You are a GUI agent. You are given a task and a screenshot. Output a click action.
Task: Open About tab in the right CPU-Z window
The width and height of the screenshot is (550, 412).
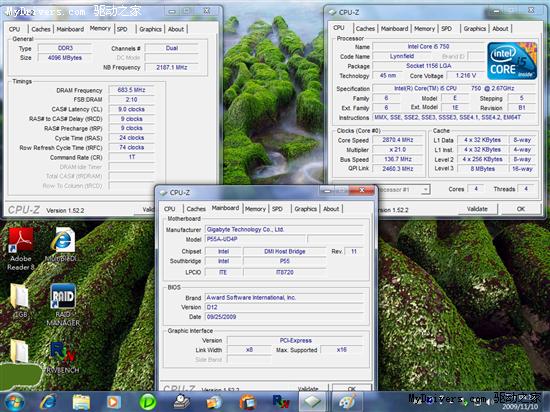[500, 28]
